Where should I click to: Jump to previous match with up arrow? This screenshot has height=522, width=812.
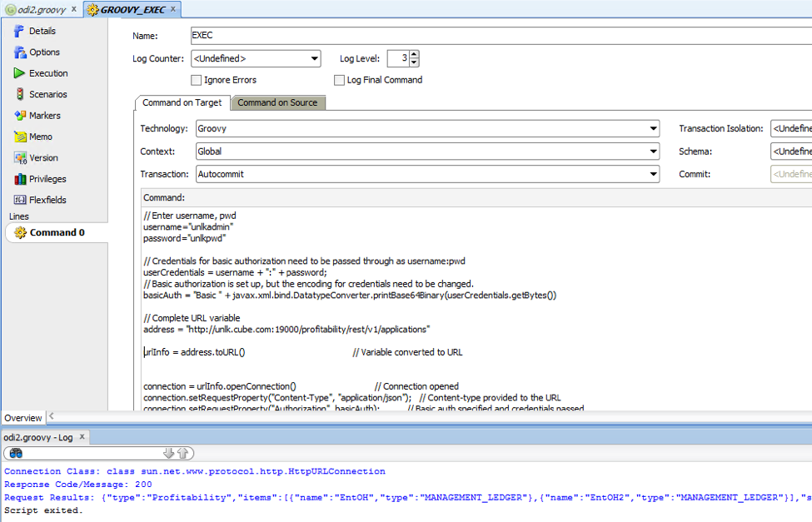pyautogui.click(x=183, y=453)
